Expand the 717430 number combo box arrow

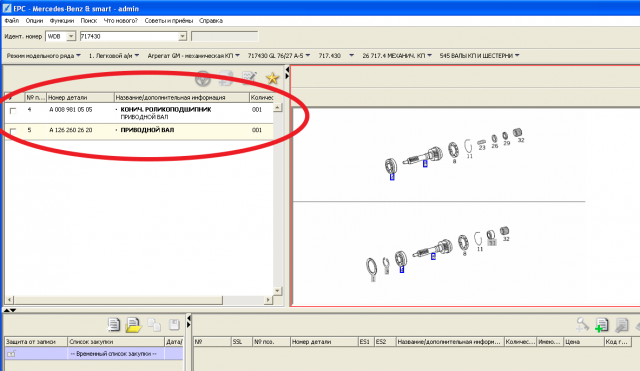(182, 36)
